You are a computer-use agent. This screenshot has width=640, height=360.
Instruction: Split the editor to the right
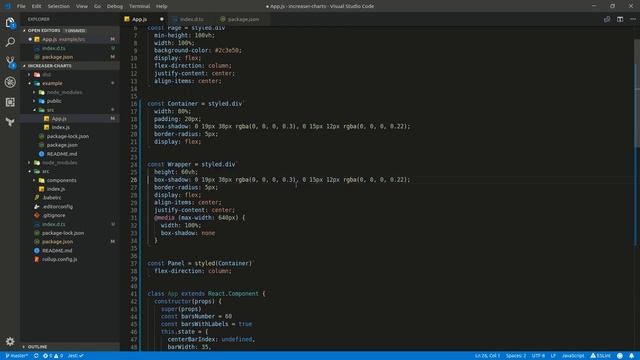pos(620,19)
